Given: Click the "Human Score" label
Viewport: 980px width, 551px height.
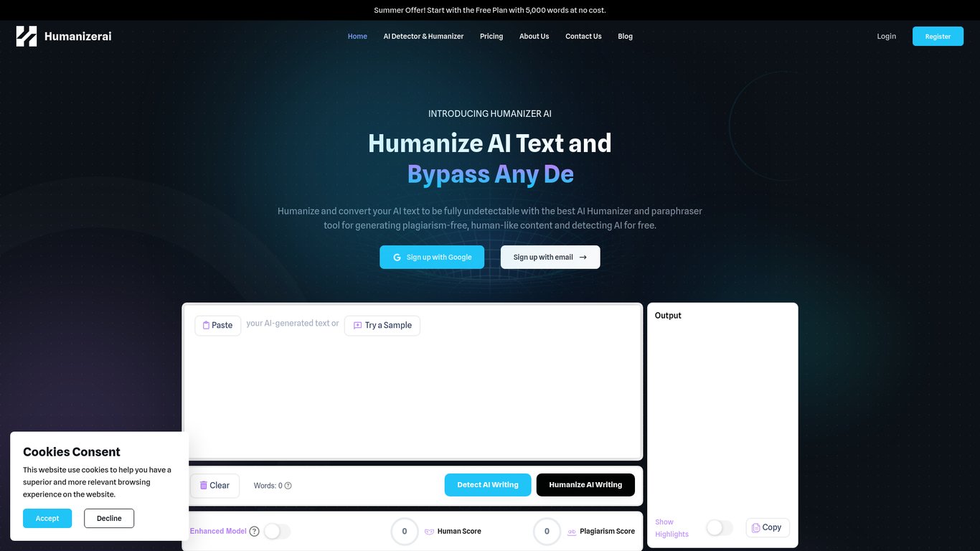Looking at the screenshot, I should tap(459, 532).
